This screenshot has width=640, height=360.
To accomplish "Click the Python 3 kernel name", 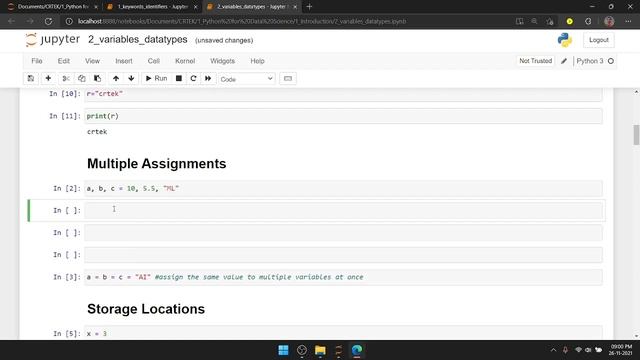I will [x=589, y=61].
